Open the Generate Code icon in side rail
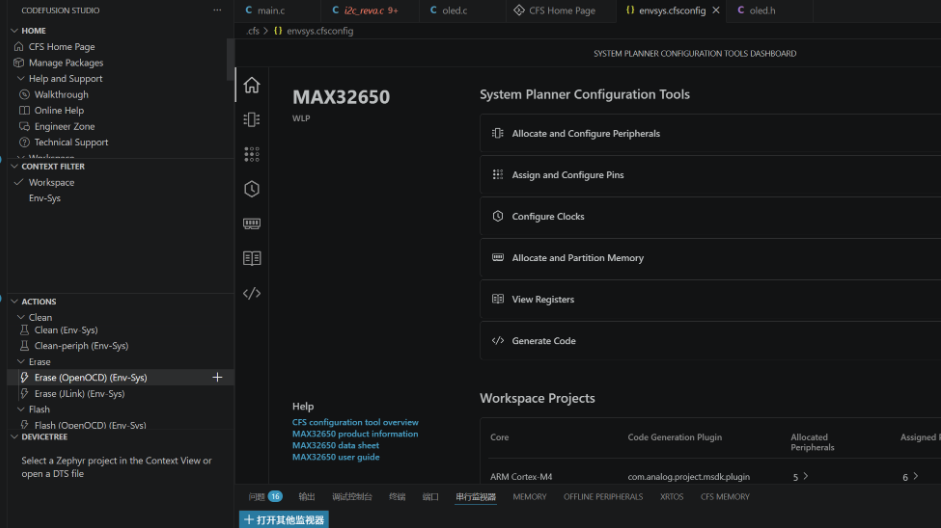 click(251, 293)
